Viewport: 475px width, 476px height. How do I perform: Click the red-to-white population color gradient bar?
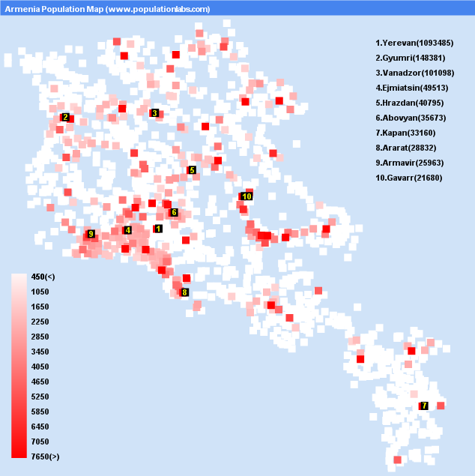tap(19, 366)
